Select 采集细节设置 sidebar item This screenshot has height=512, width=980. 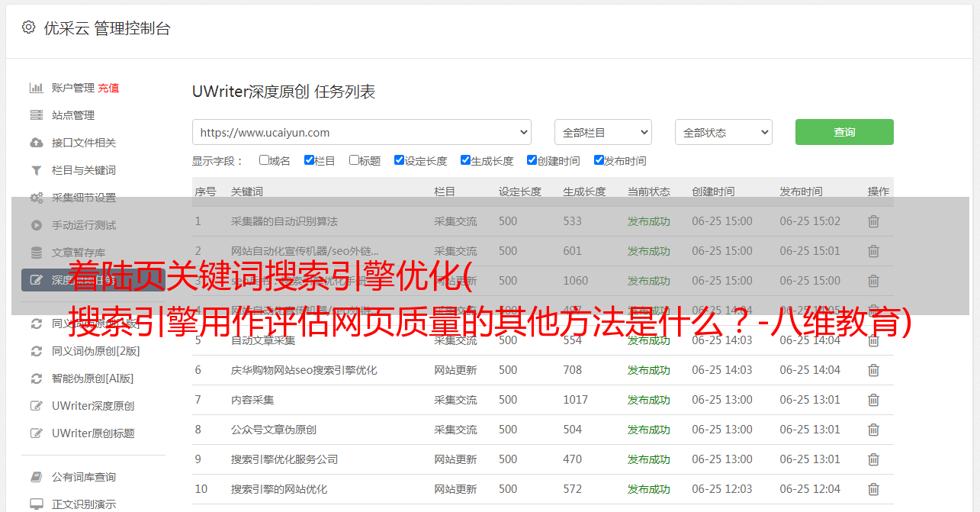pyautogui.click(x=84, y=198)
